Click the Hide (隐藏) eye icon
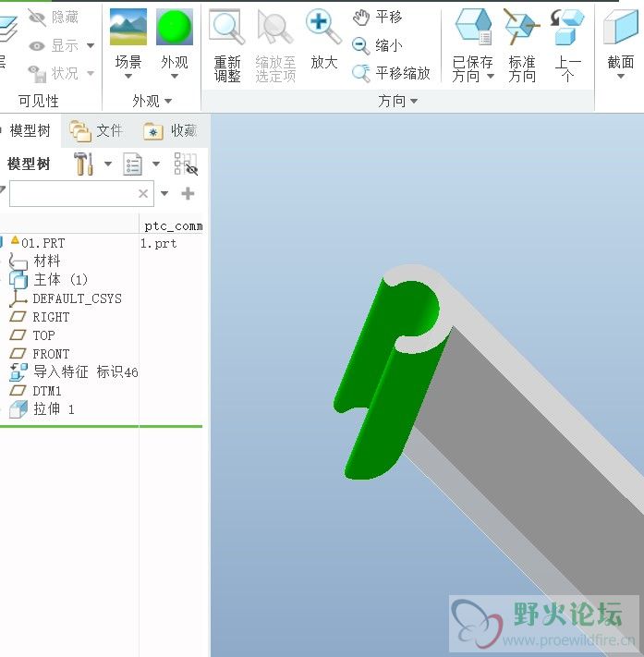Screen dimensions: 644x657 click(37, 18)
